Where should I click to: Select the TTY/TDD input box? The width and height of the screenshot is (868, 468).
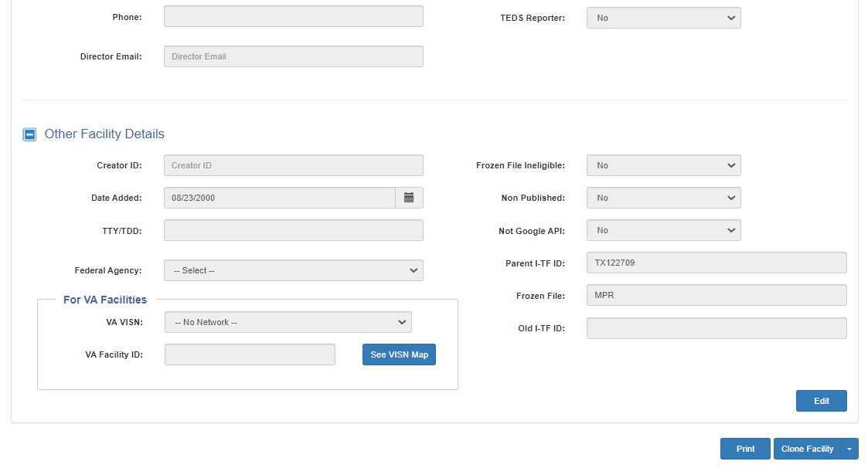293,230
